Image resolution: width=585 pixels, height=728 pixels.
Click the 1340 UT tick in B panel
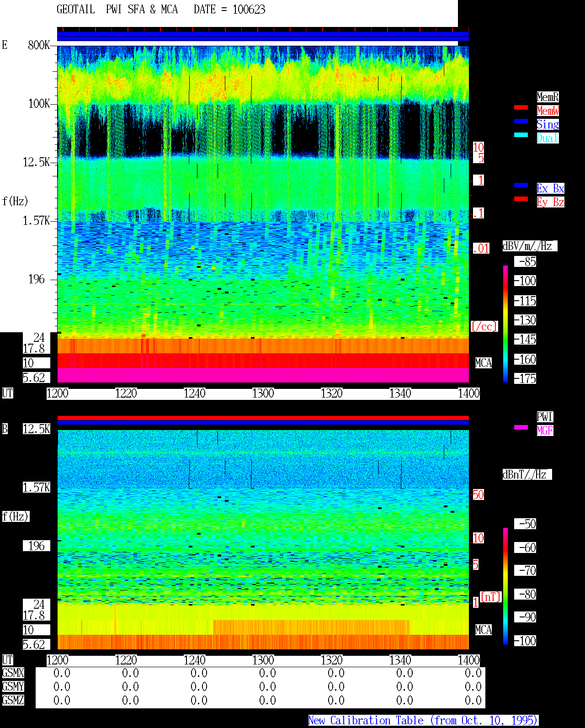[400, 660]
